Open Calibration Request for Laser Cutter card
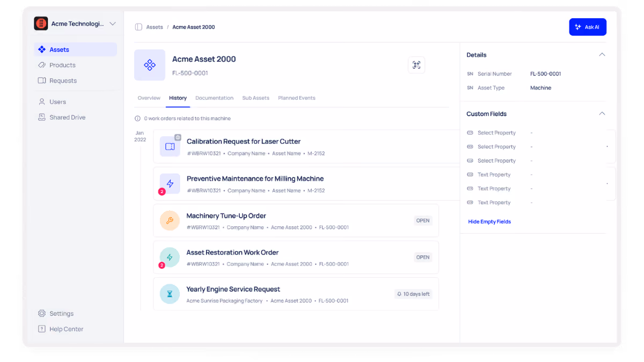The height and width of the screenshot is (362, 644). click(306, 146)
